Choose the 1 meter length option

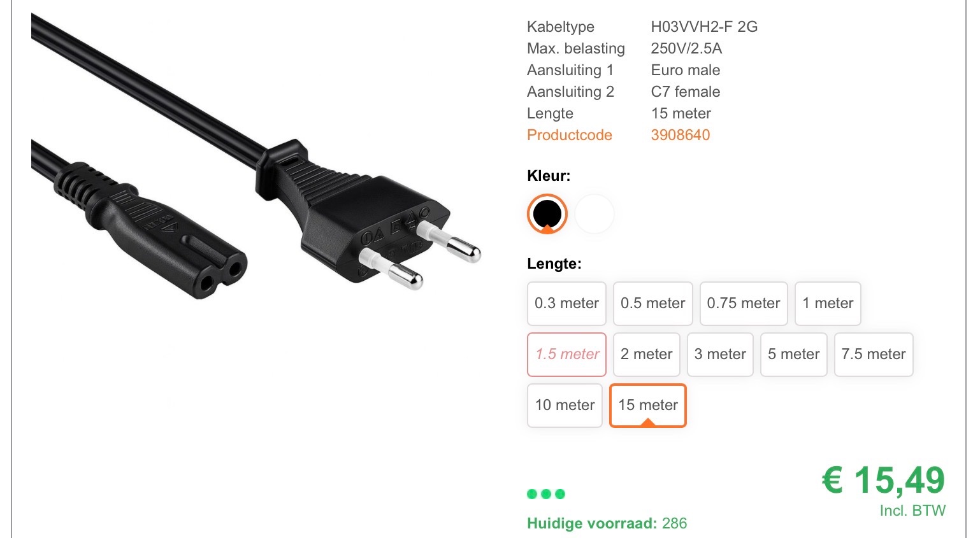point(828,304)
